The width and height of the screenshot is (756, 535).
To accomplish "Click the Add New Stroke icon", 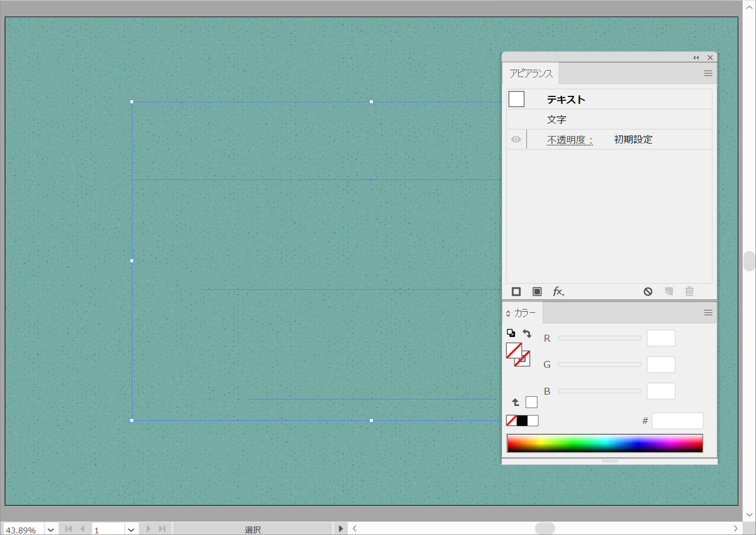I will (x=516, y=291).
